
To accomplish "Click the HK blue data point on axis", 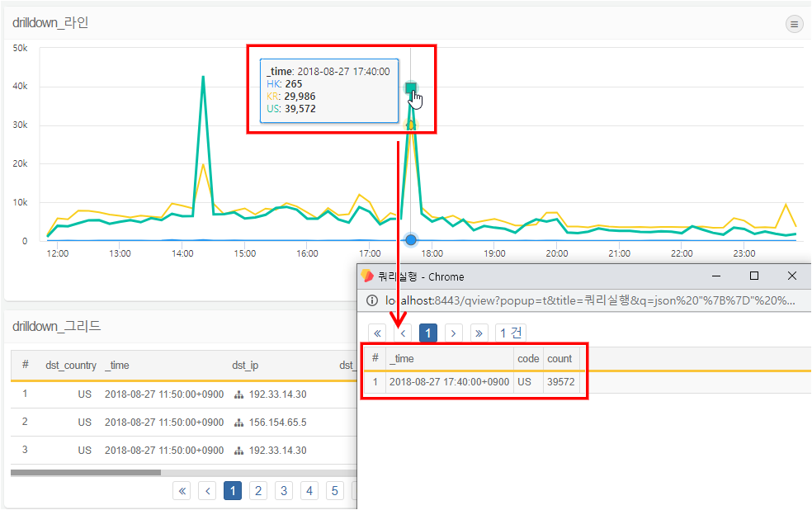I will [411, 239].
